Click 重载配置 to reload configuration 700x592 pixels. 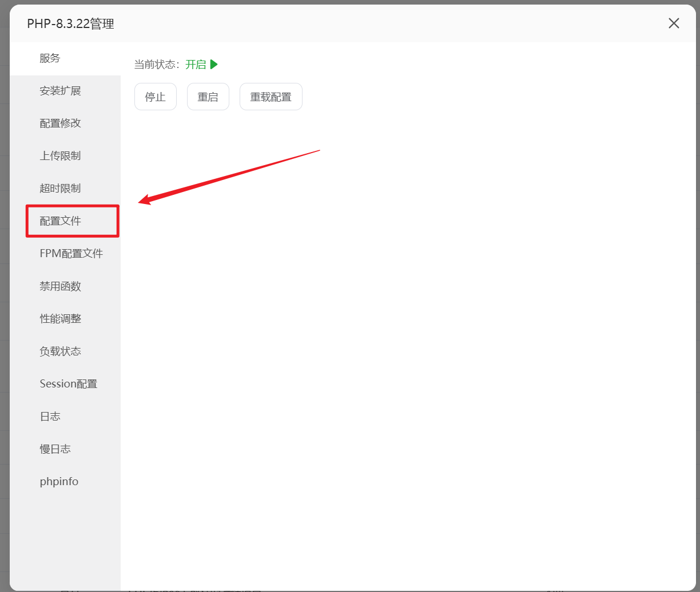(271, 97)
